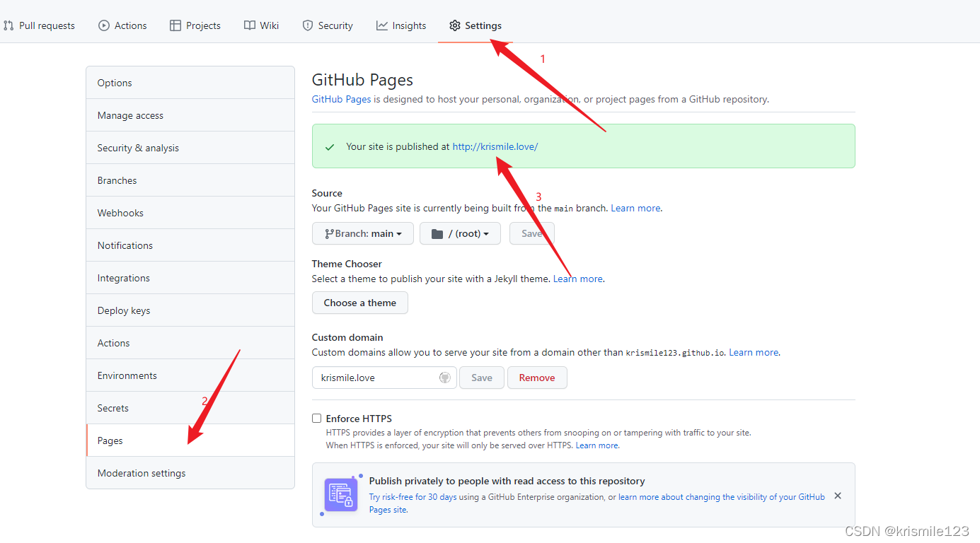Click the Pull requests merge icon
This screenshot has height=543, width=980.
point(8,25)
